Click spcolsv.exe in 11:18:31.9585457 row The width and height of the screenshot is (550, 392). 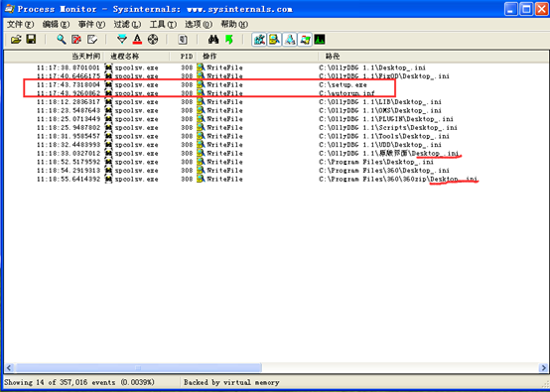[136, 136]
